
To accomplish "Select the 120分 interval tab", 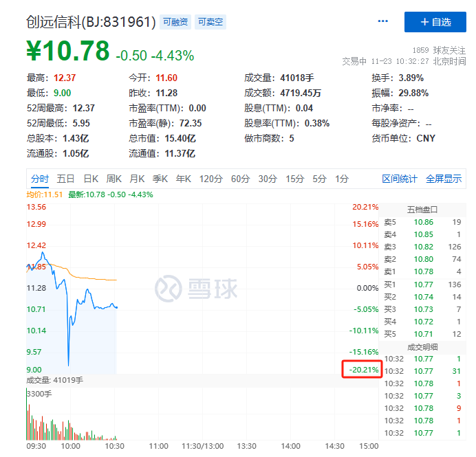I will (x=211, y=179).
